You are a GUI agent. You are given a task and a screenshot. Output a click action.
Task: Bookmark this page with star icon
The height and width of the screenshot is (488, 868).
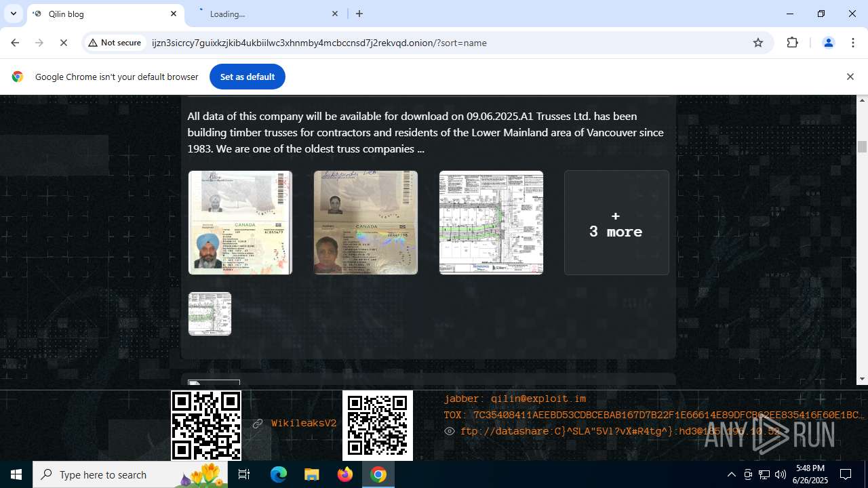coord(758,43)
